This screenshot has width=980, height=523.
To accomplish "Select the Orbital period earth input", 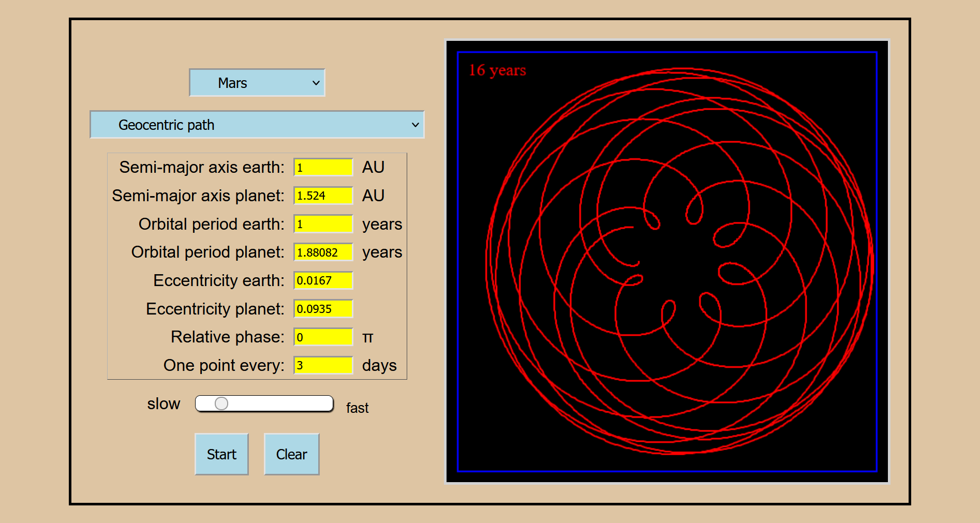I will [323, 224].
